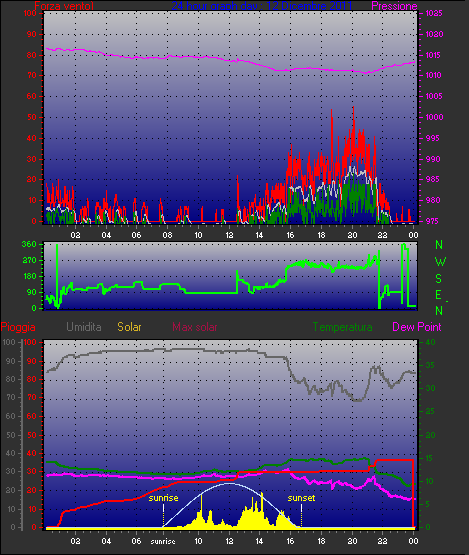The width and height of the screenshot is (469, 555).
Task: Click the Dew Point legend label
Action: (x=417, y=327)
